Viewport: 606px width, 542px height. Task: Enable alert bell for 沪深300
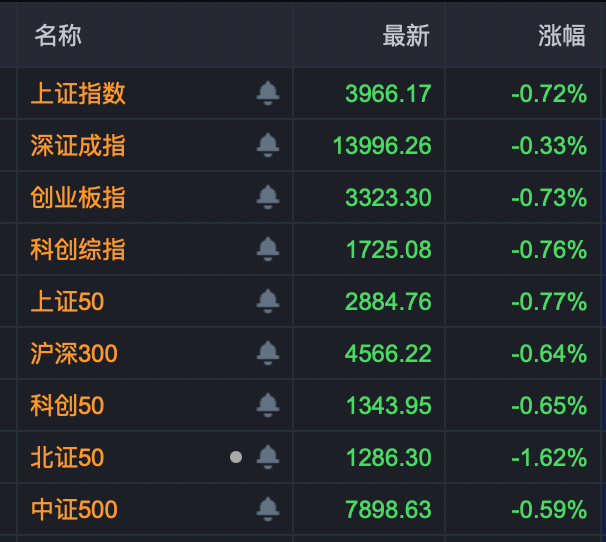click(x=267, y=354)
